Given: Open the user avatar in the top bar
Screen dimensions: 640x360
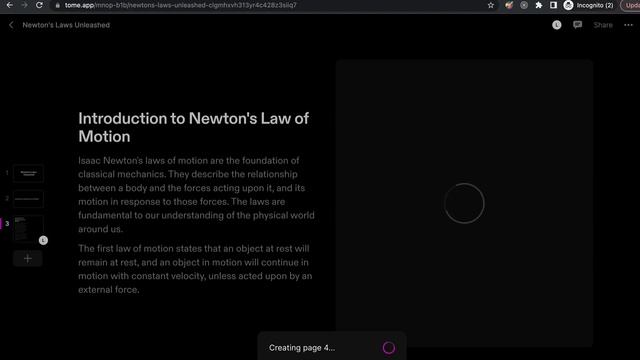Looking at the screenshot, I should [557, 25].
